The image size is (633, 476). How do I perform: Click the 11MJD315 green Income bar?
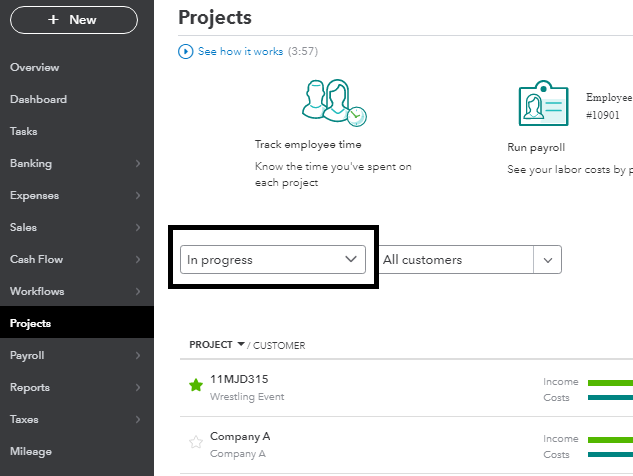point(609,382)
